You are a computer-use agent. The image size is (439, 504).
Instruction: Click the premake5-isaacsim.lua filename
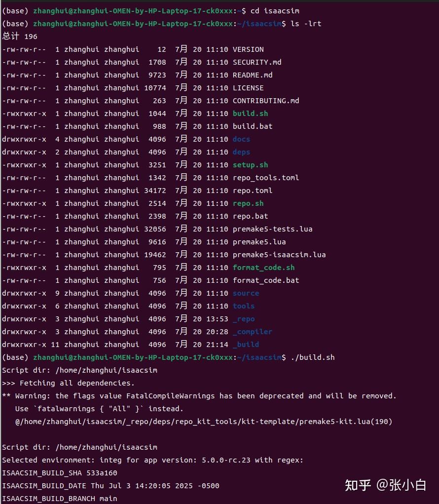tap(279, 255)
